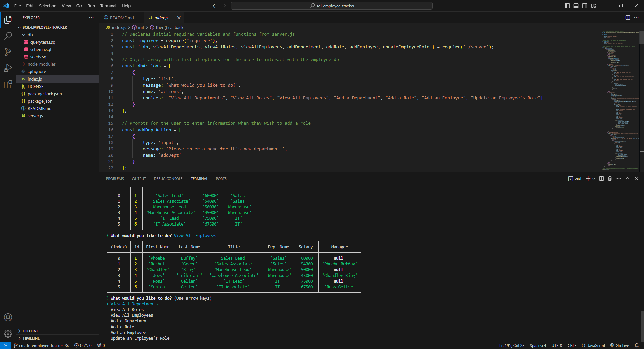Start Go Live server from status bar
This screenshot has height=349, width=644.
point(620,345)
